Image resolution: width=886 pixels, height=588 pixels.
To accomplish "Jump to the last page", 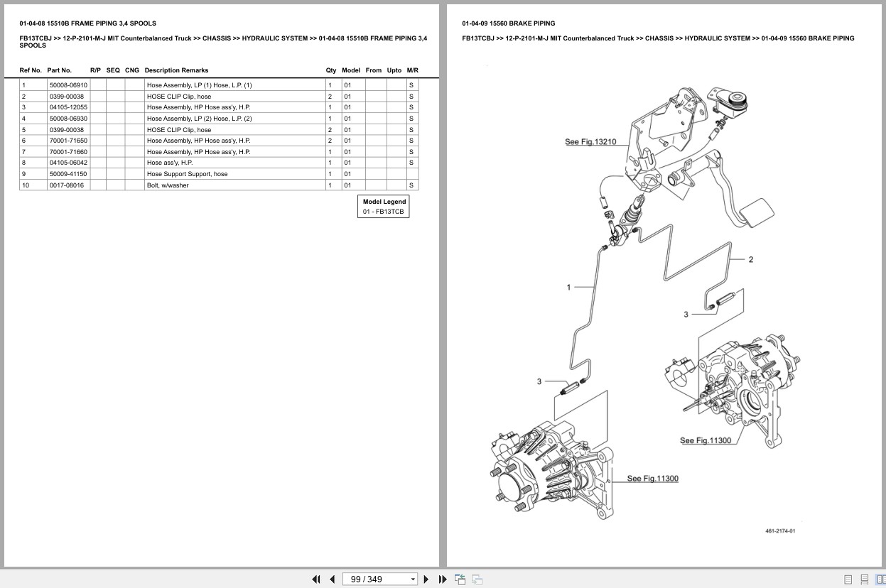I will (443, 579).
